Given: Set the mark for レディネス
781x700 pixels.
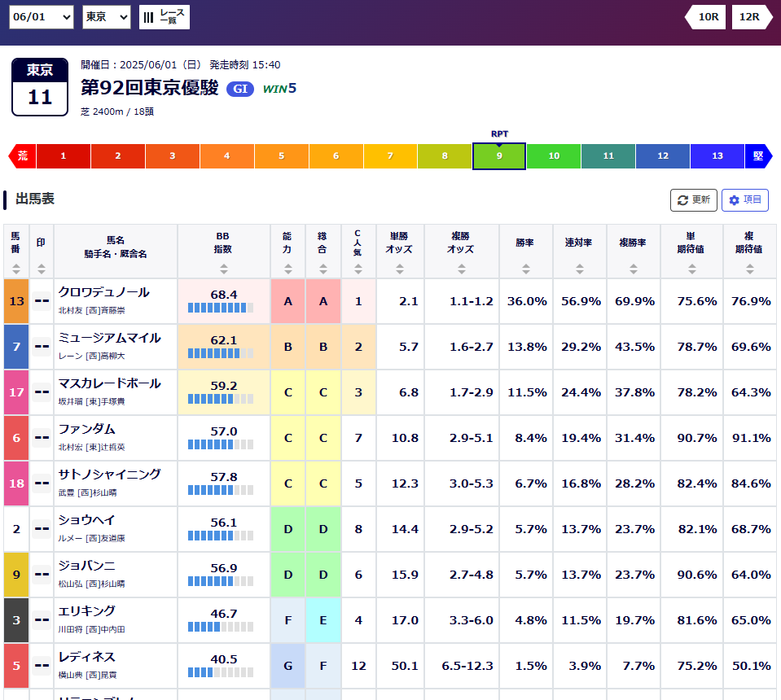Looking at the screenshot, I should pos(42,666).
